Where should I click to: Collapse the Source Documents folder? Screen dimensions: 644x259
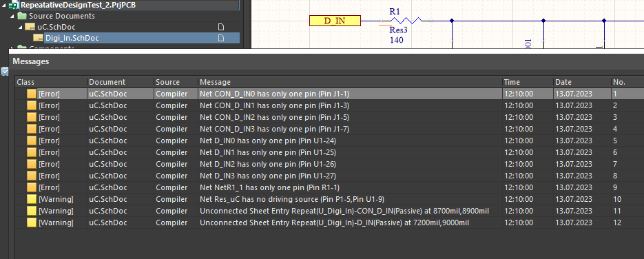[x=12, y=16]
